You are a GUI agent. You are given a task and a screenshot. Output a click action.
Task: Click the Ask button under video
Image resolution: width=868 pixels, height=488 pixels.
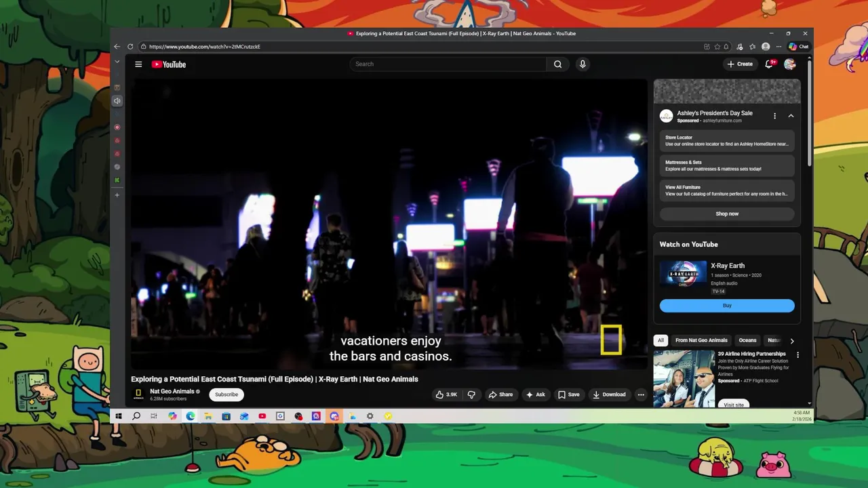[535, 394]
